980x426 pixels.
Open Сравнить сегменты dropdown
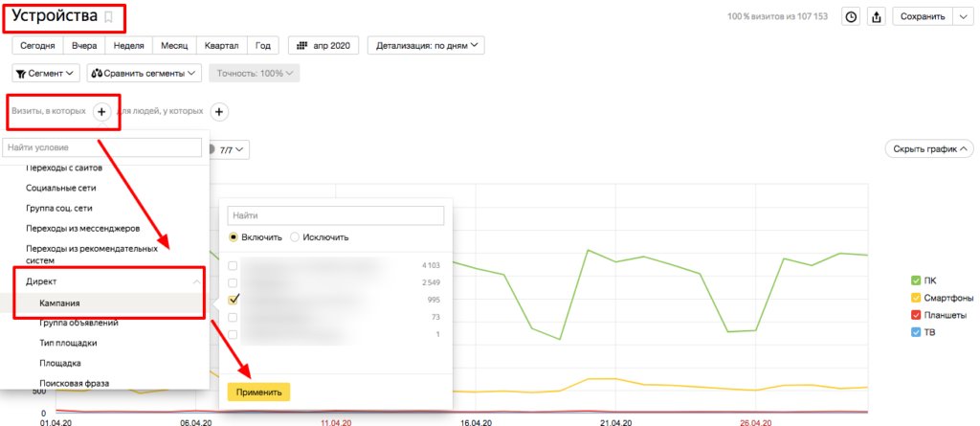(x=145, y=73)
